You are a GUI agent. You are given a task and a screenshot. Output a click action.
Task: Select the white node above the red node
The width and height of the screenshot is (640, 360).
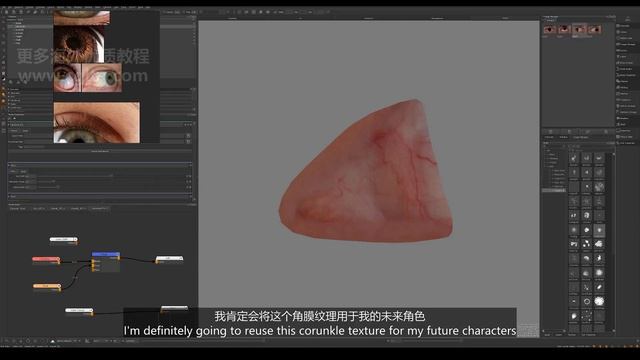point(63,240)
